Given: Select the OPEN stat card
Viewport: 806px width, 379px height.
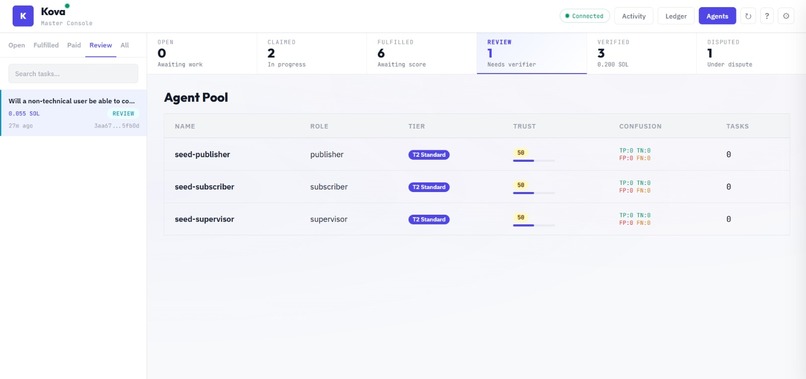Looking at the screenshot, I should click(x=202, y=53).
